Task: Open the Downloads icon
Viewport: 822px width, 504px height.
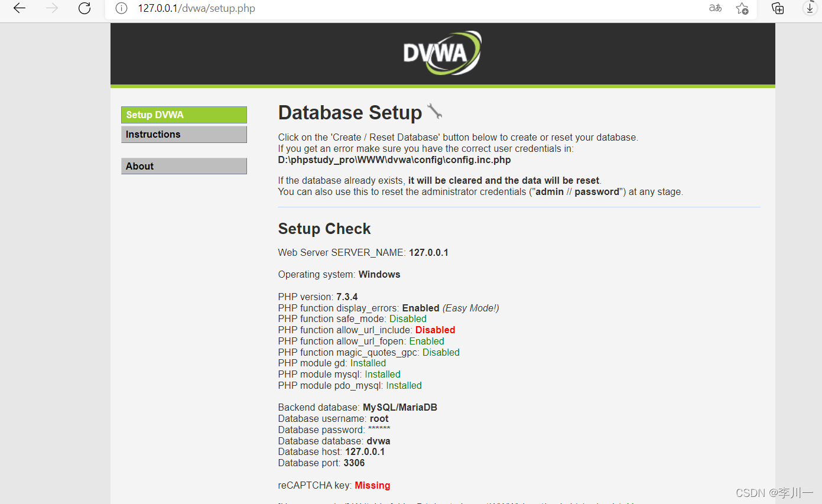Action: tap(809, 9)
